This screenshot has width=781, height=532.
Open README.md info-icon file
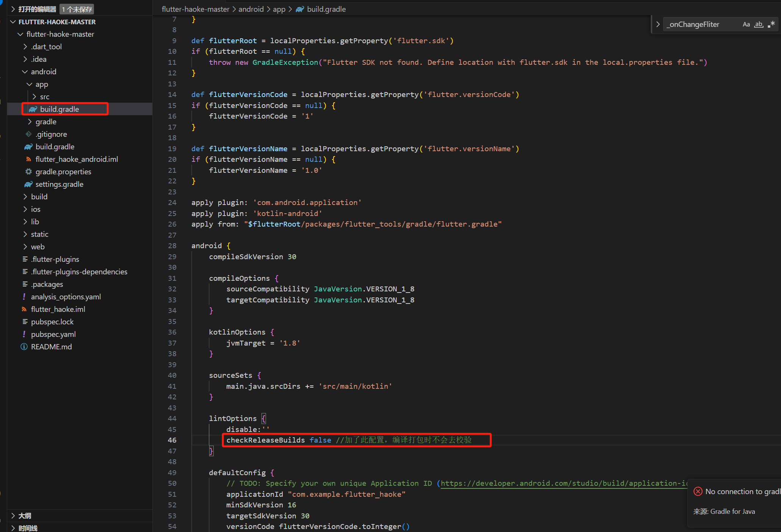[51, 347]
